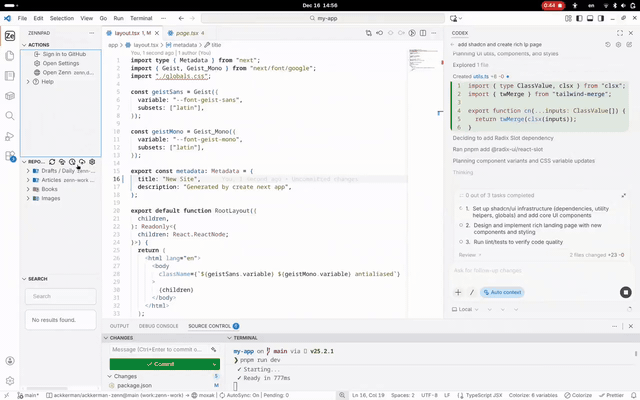The height and width of the screenshot is (400, 640).
Task: Open Codex task history
Action: pos(608,44)
